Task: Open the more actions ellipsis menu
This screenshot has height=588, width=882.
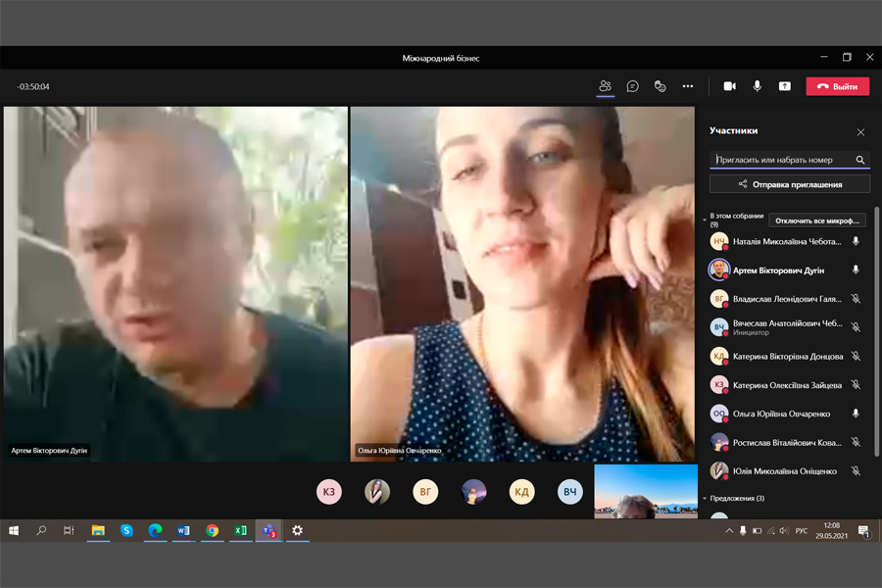Action: tap(688, 86)
